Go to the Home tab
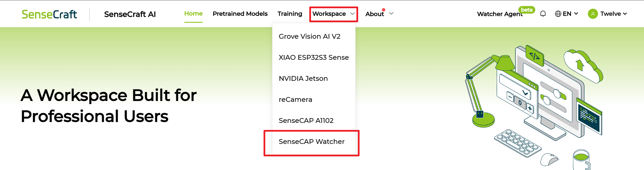 coord(193,14)
